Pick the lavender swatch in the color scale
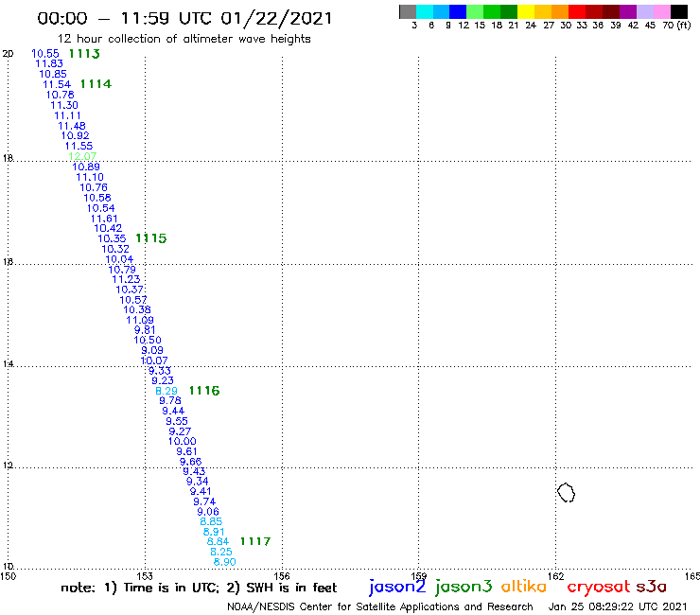The image size is (700, 615). click(x=645, y=11)
